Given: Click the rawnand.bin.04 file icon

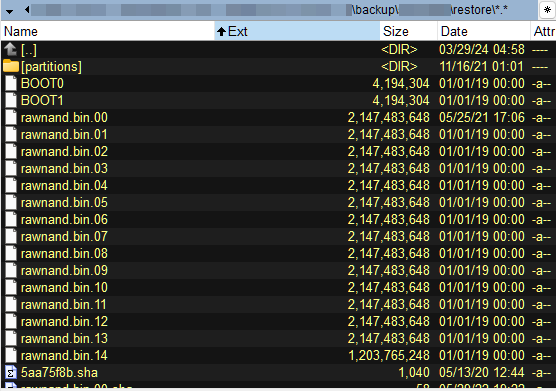Looking at the screenshot, I should [x=11, y=185].
